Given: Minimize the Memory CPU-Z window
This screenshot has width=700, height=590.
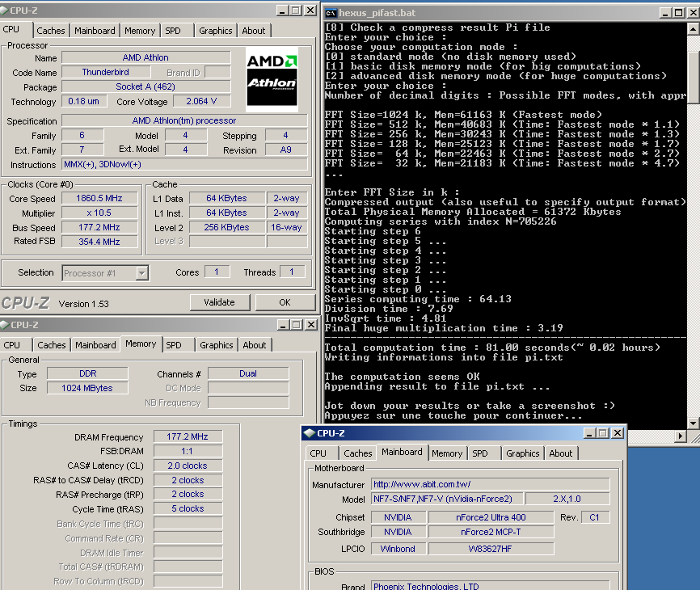Looking at the screenshot, I should click(283, 325).
